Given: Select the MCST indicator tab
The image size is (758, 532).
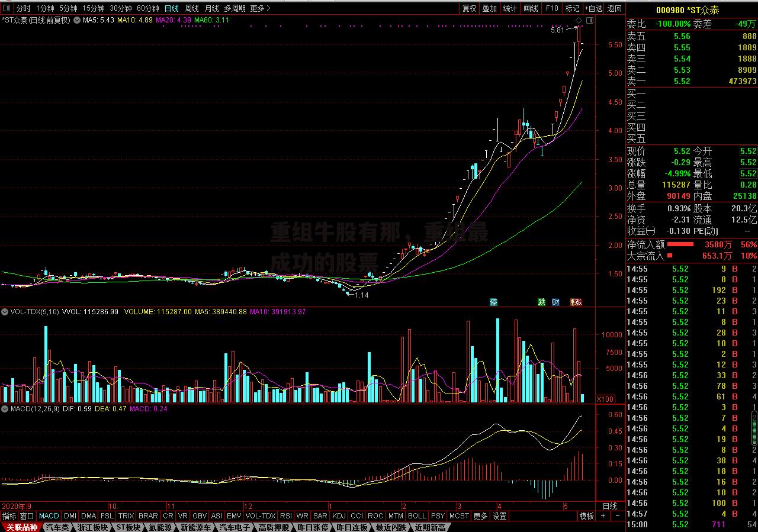Looking at the screenshot, I should (459, 516).
